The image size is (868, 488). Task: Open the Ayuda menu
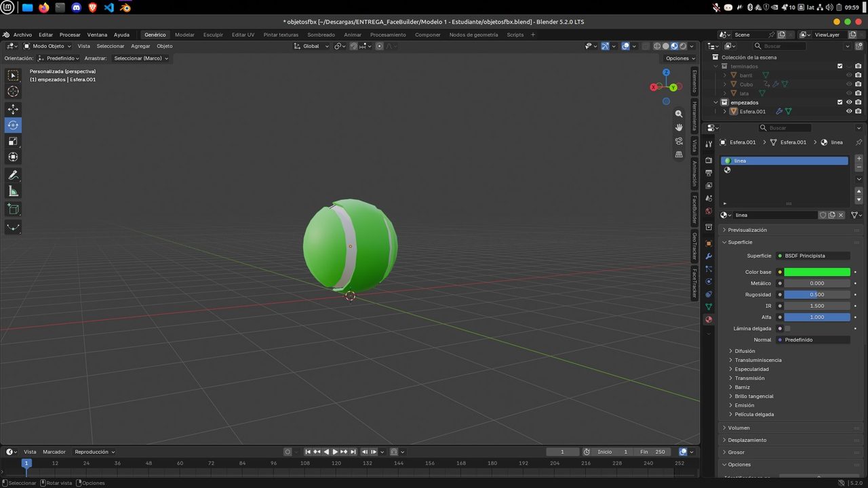click(x=121, y=35)
